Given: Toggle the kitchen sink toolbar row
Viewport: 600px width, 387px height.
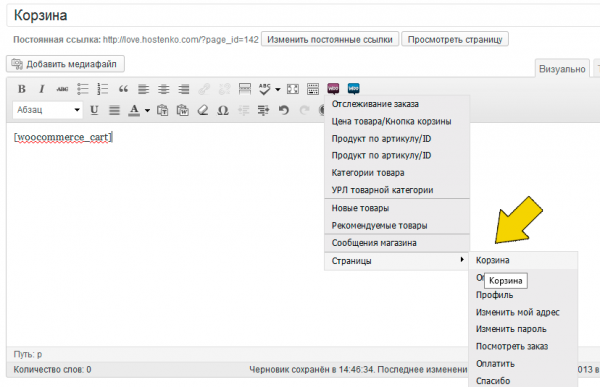Looking at the screenshot, I should (x=313, y=89).
